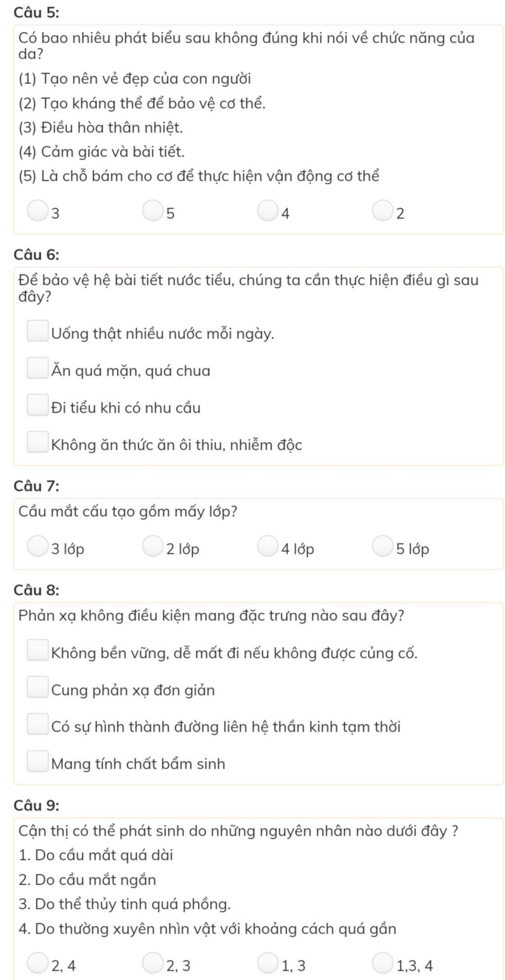Tick 'Mang tính chất bẩm sinh'

37,761
